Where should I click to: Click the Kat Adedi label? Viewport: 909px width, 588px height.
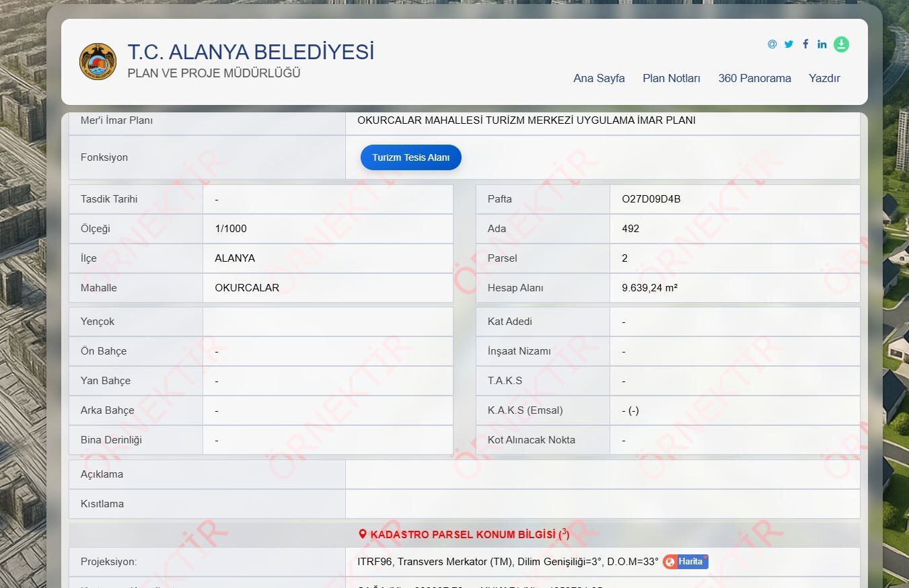pos(510,322)
